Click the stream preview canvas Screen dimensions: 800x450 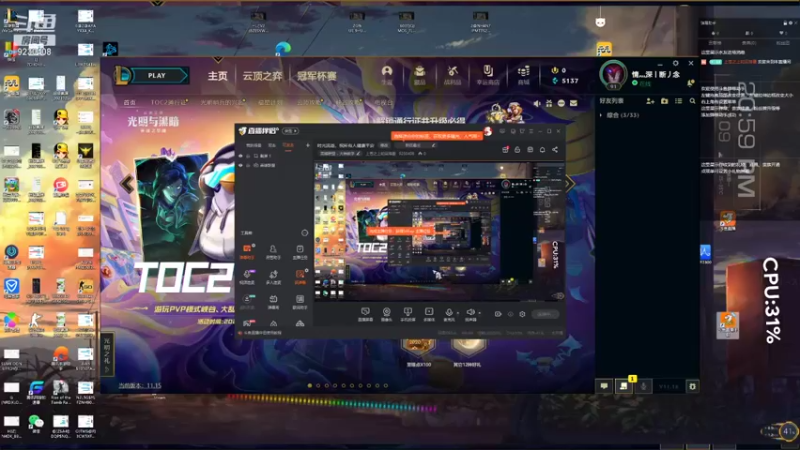pos(440,231)
